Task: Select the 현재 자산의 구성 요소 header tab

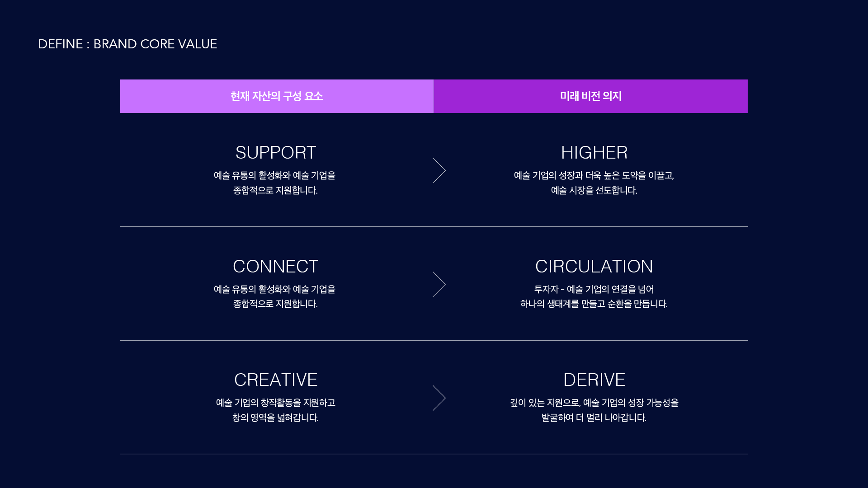Action: click(x=277, y=96)
